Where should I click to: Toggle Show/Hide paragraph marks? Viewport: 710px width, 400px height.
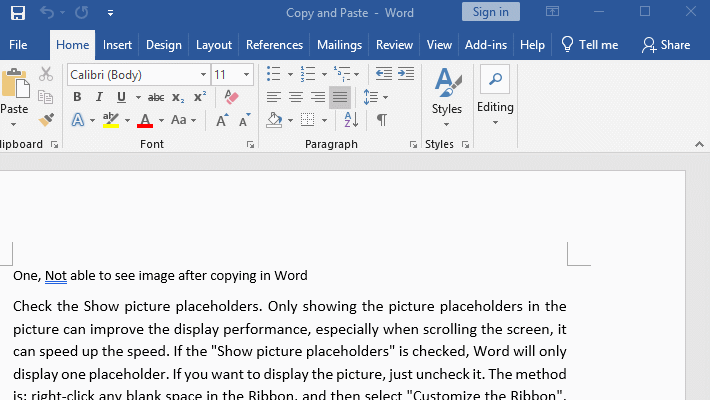coord(382,120)
